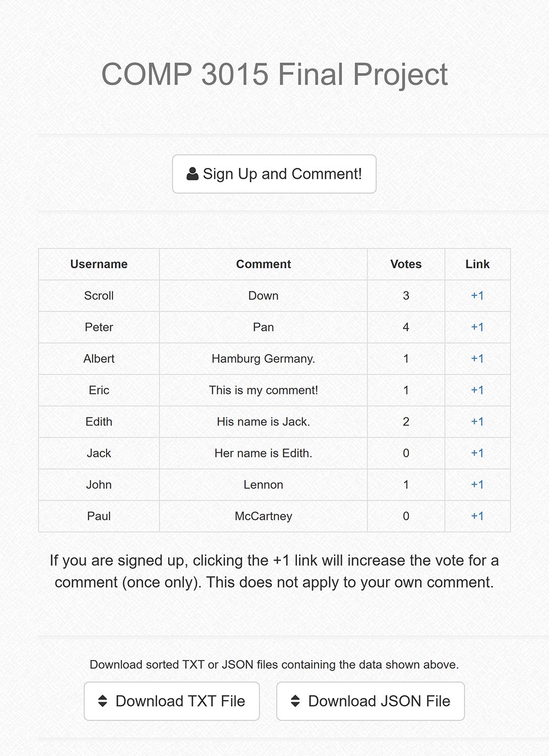Viewport: 549px width, 756px height.
Task: Upvote Edith's "His name is Jack." comment
Action: coord(477,422)
